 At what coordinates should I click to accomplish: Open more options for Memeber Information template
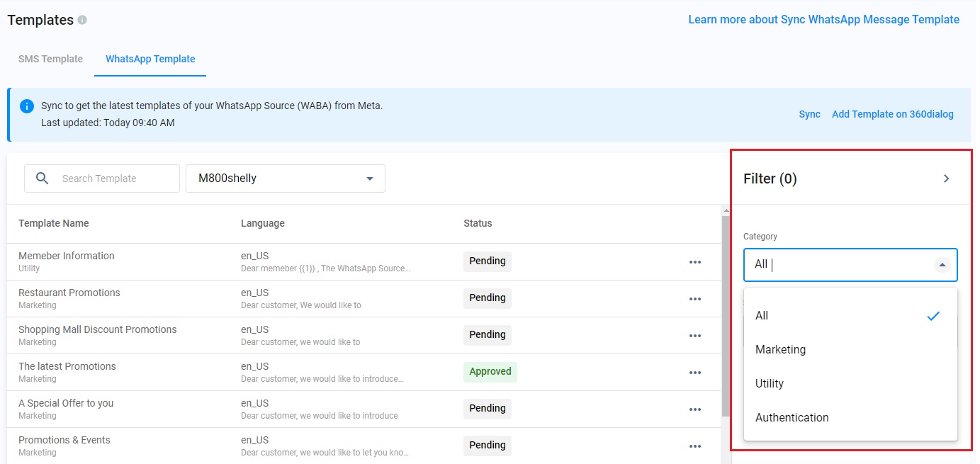[x=694, y=262]
